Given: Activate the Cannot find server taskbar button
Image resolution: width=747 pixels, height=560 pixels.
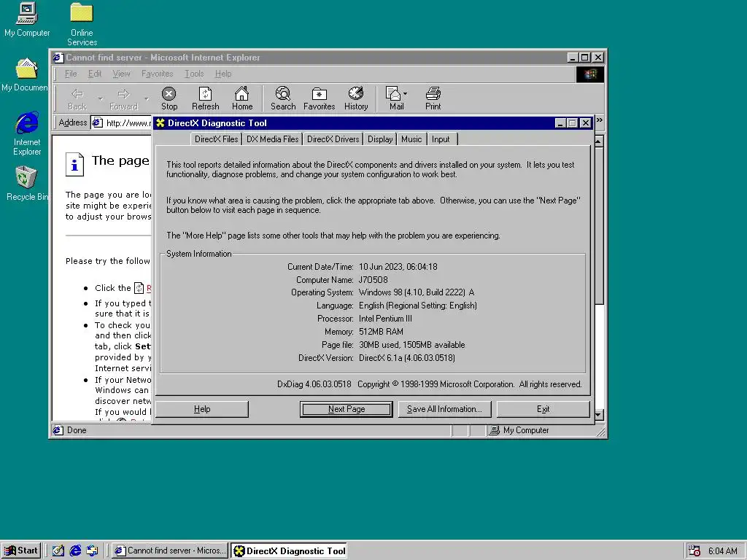Looking at the screenshot, I should coord(171,551).
